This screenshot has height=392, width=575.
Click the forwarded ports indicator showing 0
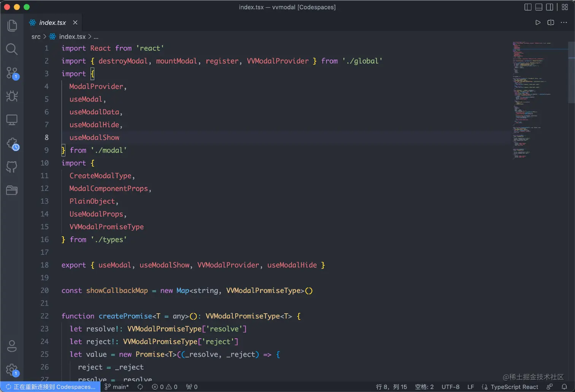pyautogui.click(x=192, y=387)
